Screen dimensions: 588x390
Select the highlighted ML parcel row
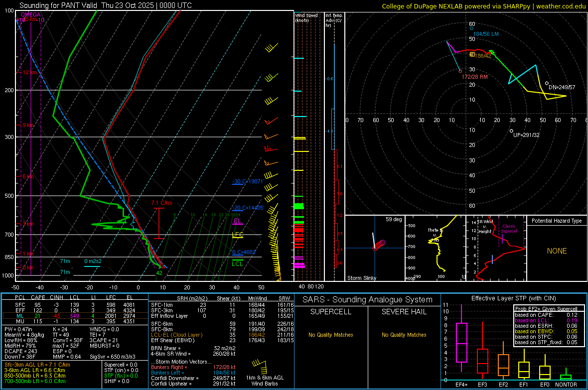click(x=75, y=316)
